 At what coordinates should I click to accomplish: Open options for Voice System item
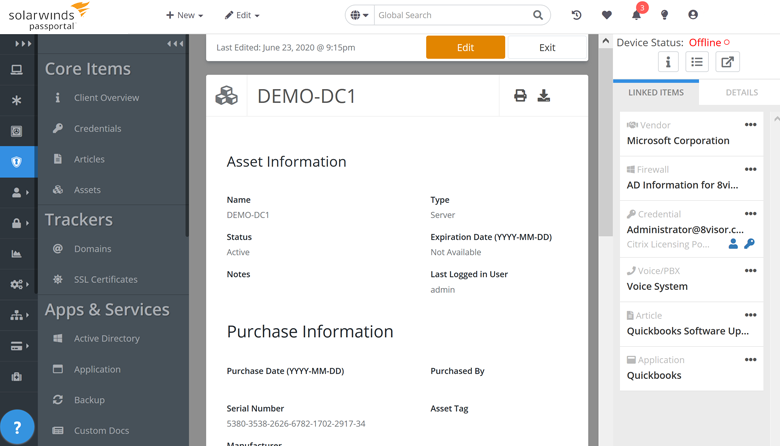point(750,270)
